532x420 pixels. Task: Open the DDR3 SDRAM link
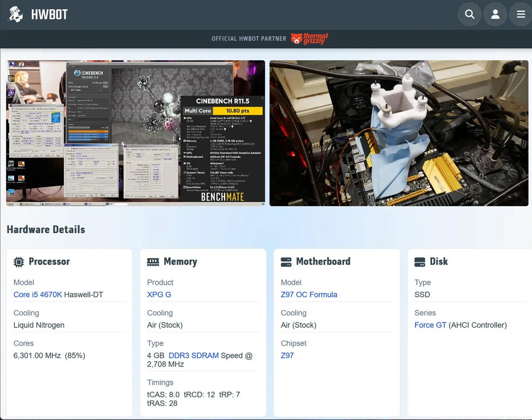tap(194, 355)
